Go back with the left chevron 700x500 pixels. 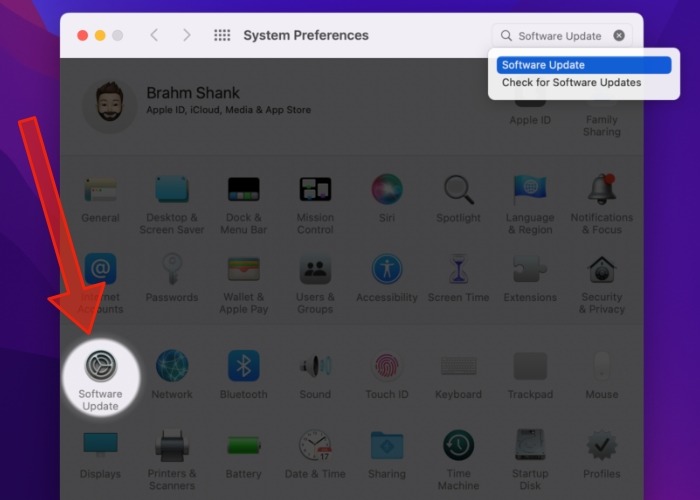[x=154, y=35]
